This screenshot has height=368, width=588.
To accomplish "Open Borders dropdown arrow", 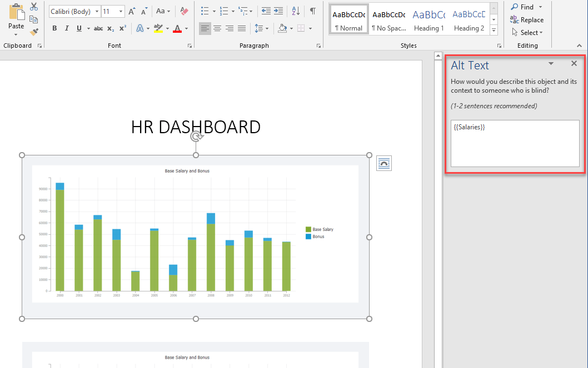I will click(x=310, y=28).
